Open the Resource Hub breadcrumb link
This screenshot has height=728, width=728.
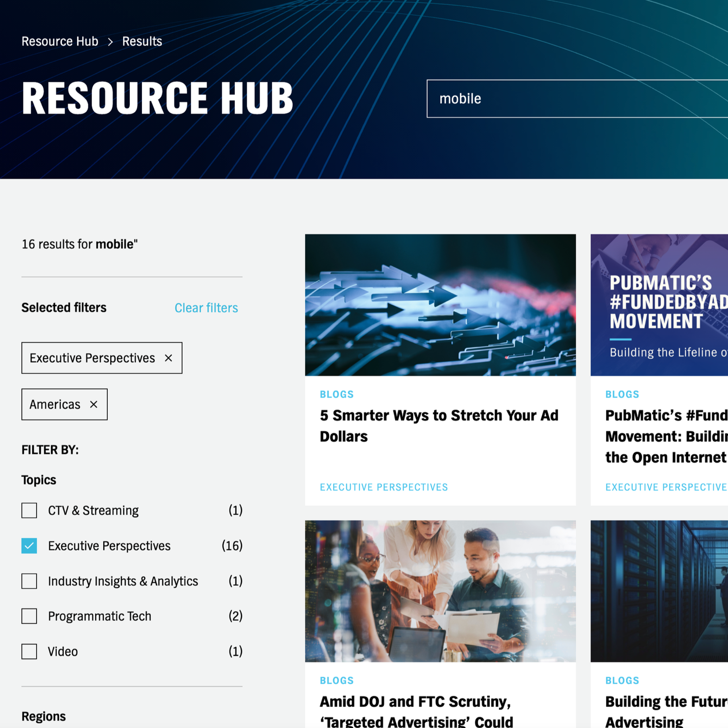coord(60,41)
